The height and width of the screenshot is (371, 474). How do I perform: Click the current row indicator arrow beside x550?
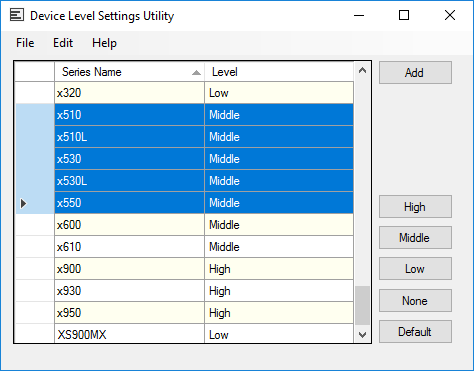23,203
